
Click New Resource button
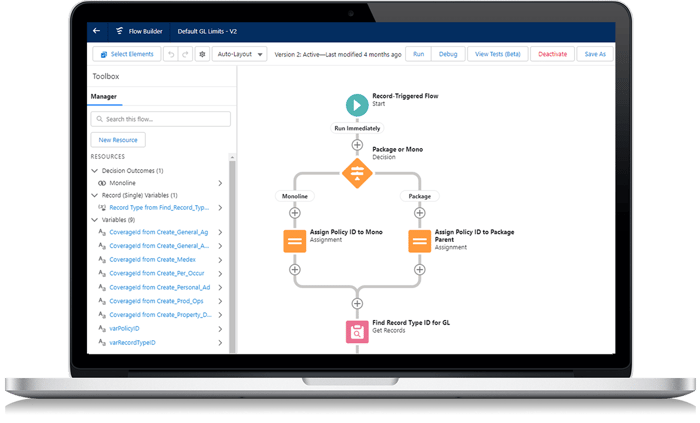(118, 140)
